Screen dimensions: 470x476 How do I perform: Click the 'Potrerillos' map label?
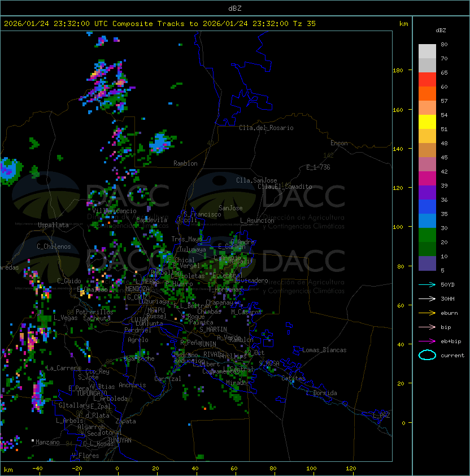pos(94,312)
